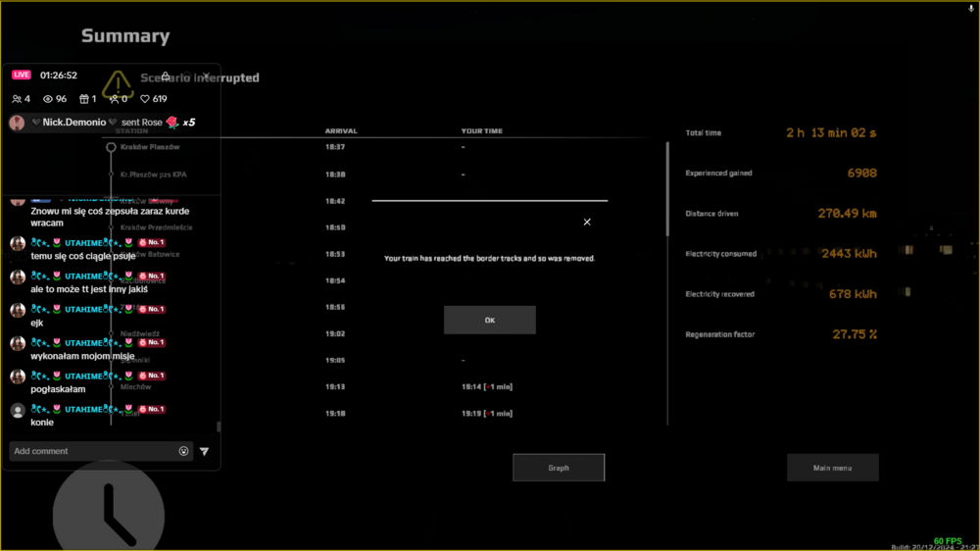Click total time value '2 h 13 min 02 s'
Viewport: 980px width, 551px height.
pos(831,132)
